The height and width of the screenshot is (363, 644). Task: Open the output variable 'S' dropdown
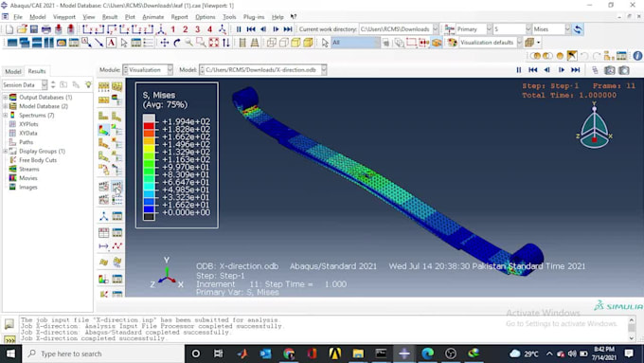pos(512,29)
